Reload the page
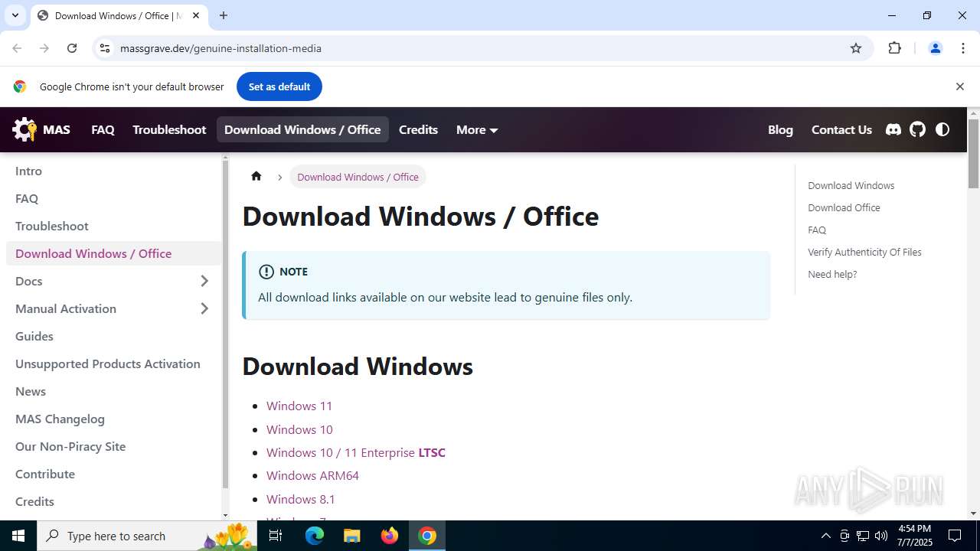This screenshot has height=551, width=980. point(72,48)
